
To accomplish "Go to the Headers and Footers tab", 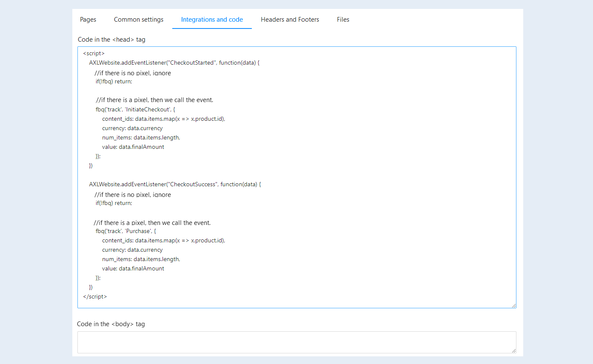I will pyautogui.click(x=290, y=20).
